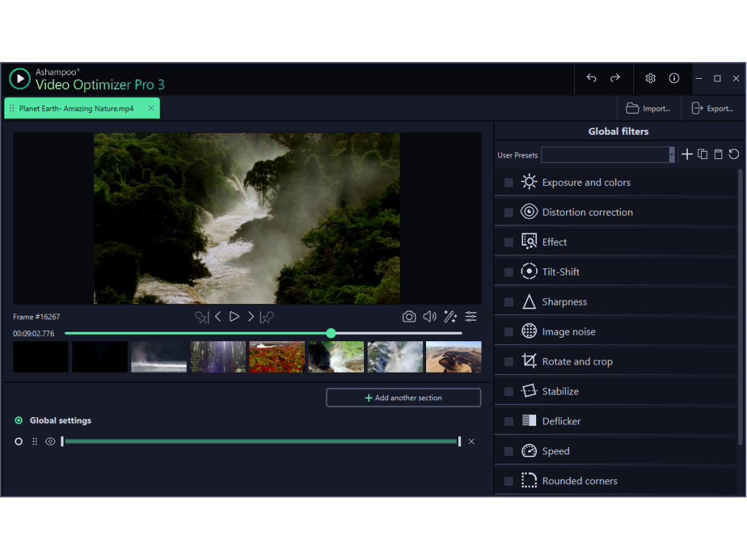747x560 pixels.
Task: Add a new user preset with plus icon
Action: [686, 155]
